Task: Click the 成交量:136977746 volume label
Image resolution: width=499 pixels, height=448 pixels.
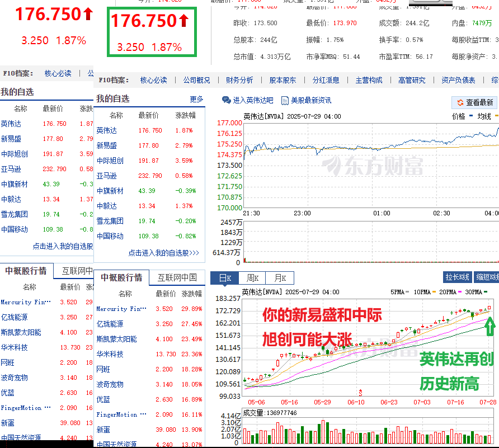Action: 270,413
